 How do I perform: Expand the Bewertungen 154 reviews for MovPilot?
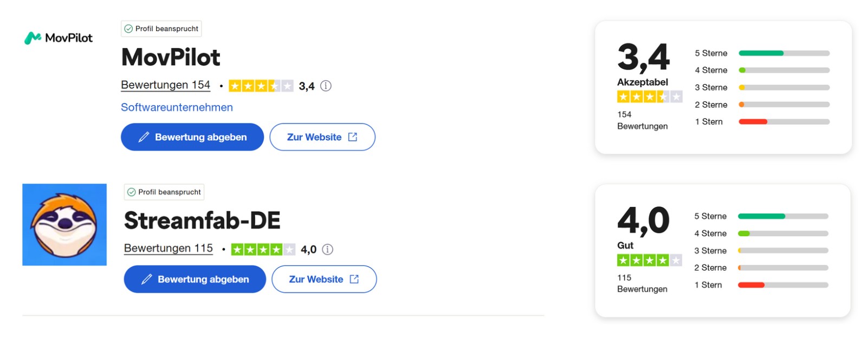(x=165, y=85)
